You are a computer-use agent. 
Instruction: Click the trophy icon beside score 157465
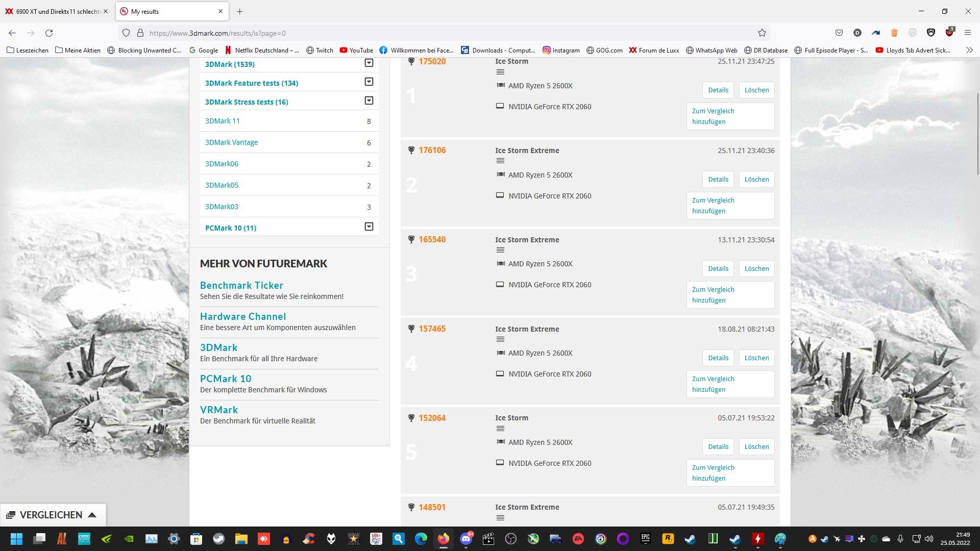(411, 329)
